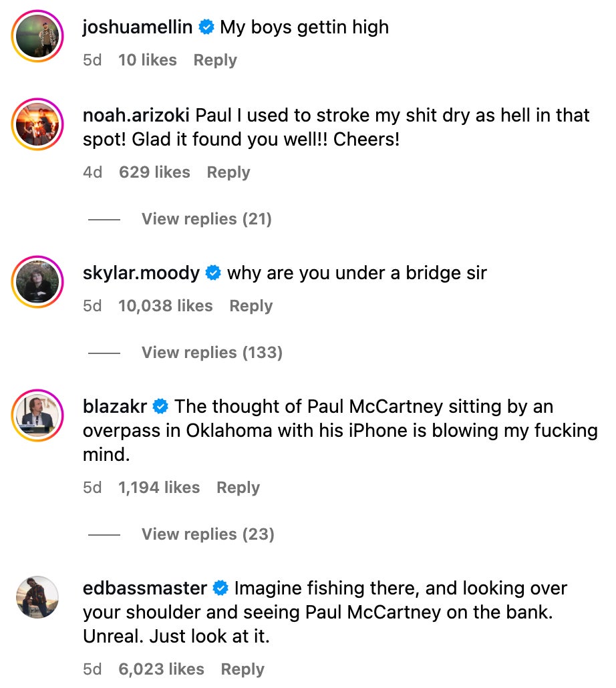The image size is (616, 688).
Task: Click verified badge next to joshuamellin
Action: [x=206, y=27]
